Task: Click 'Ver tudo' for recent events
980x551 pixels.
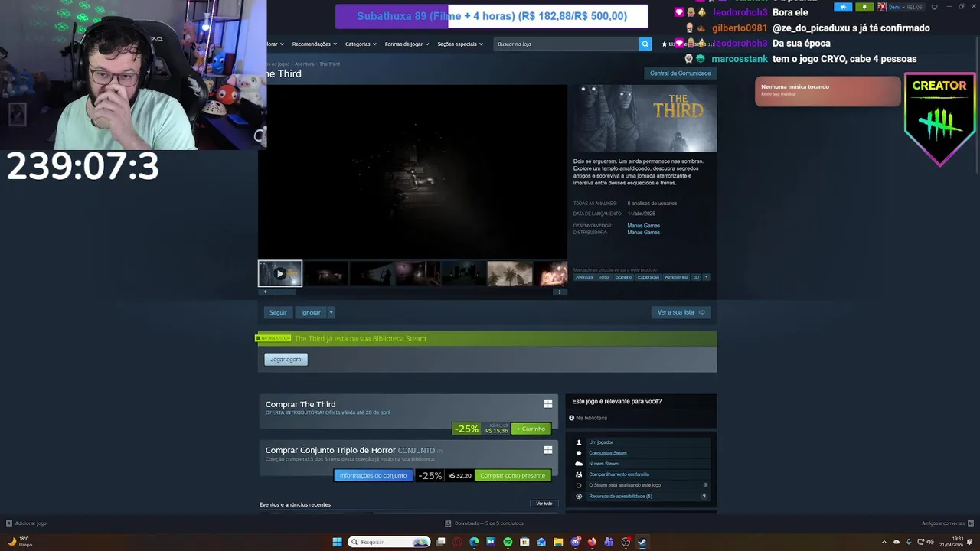Action: pos(544,504)
